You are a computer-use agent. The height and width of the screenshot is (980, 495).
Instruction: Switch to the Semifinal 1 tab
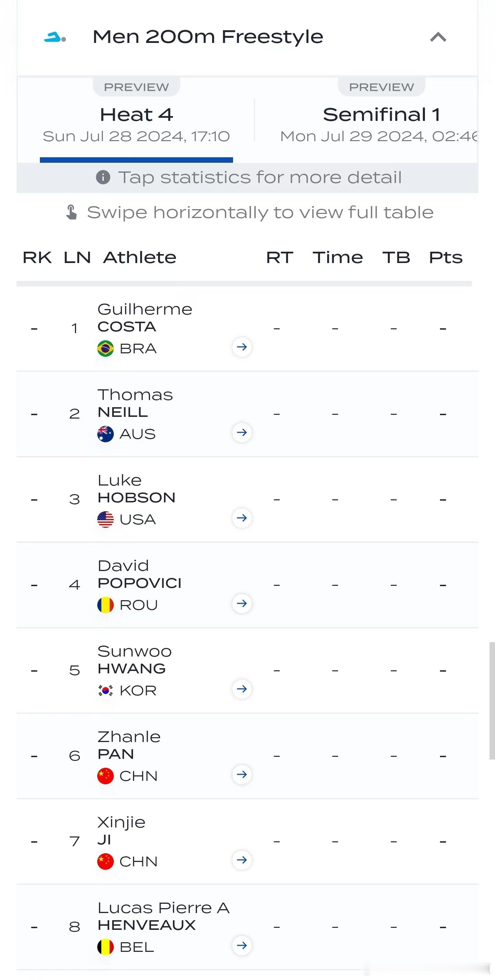[381, 120]
